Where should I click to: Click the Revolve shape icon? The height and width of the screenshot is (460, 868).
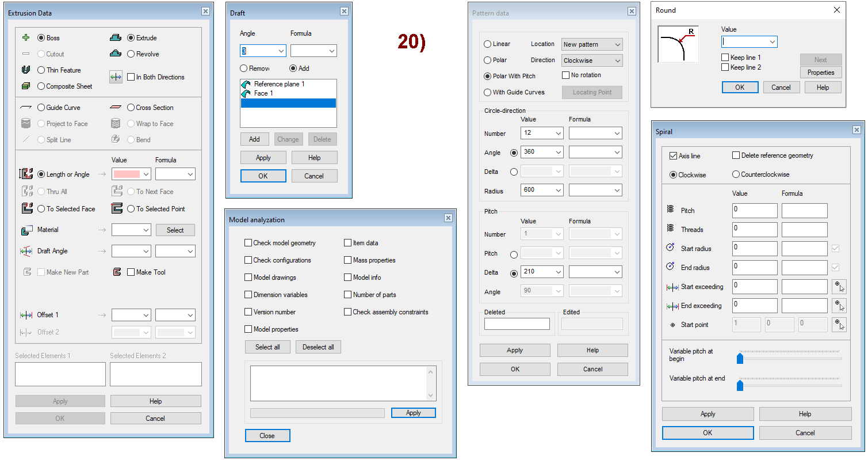pyautogui.click(x=116, y=54)
